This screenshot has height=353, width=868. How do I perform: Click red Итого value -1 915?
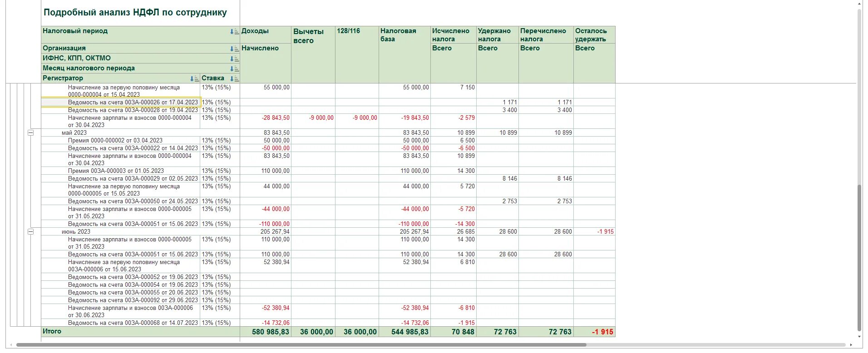(x=602, y=332)
